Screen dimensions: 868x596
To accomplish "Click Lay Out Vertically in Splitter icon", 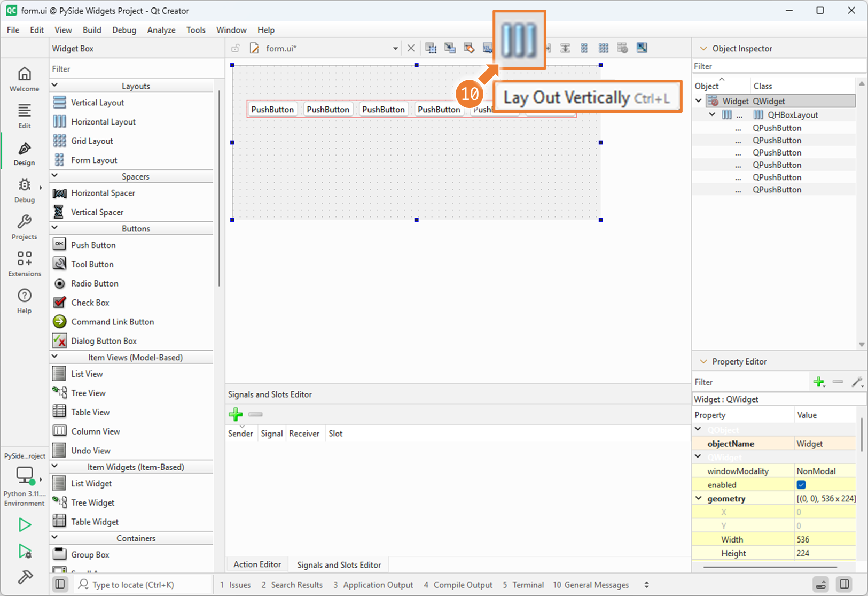I will 565,48.
